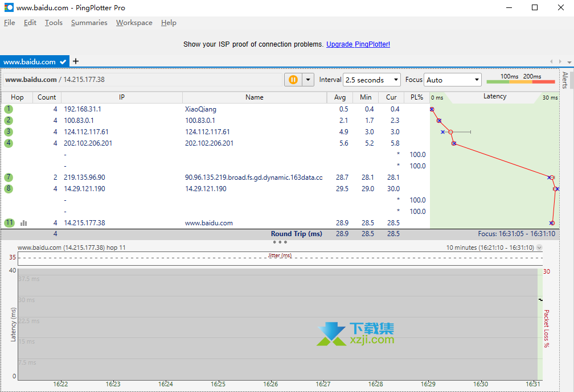Image resolution: width=574 pixels, height=392 pixels.
Task: Click the Round Trip (ms) summary label
Action: tap(297, 234)
